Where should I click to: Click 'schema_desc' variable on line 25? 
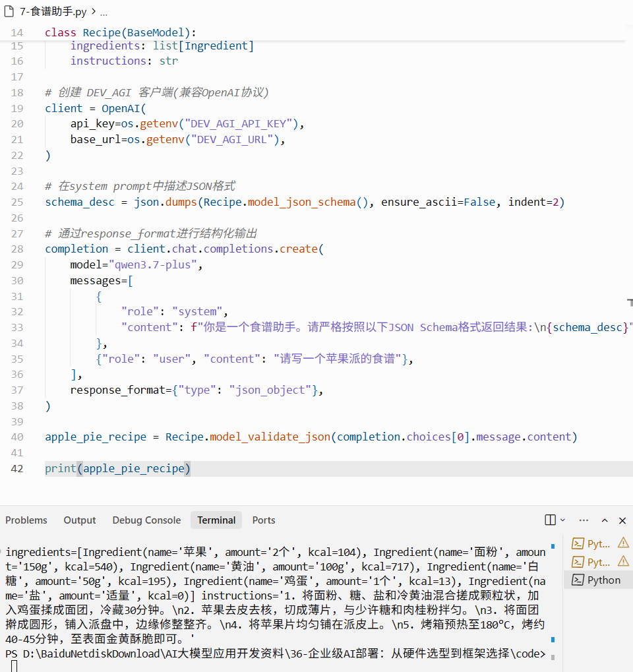coord(80,202)
